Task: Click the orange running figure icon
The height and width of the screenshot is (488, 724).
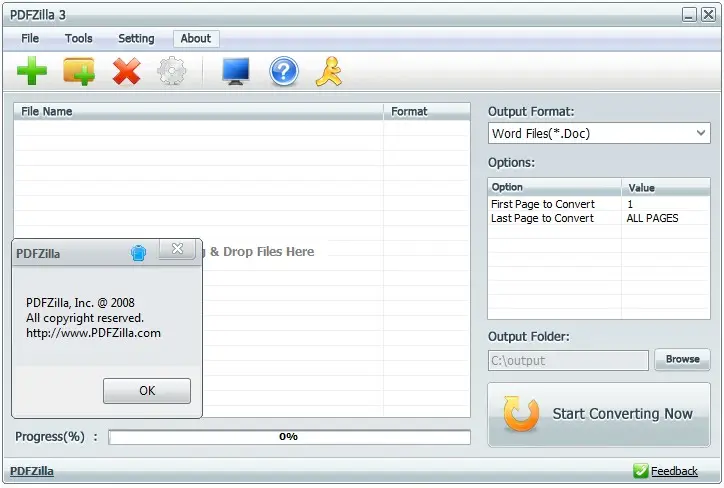Action: pos(329,71)
